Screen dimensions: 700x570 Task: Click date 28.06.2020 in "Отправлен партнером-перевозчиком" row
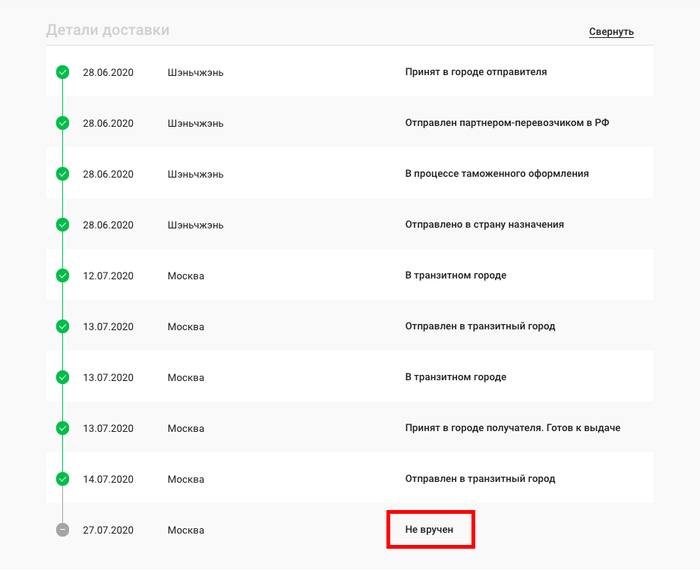point(108,123)
